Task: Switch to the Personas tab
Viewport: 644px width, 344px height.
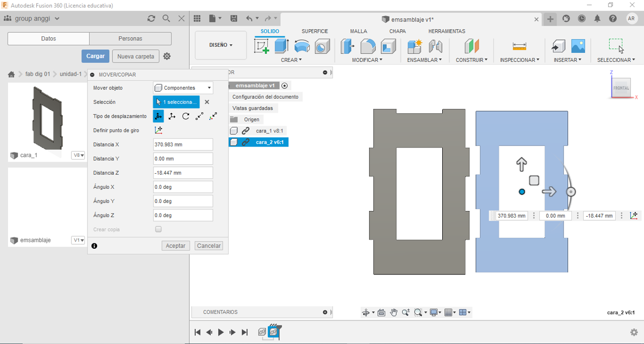Action: [x=130, y=39]
